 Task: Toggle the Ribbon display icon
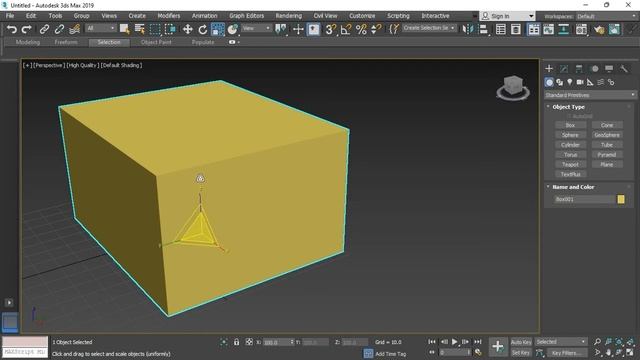coord(533,29)
